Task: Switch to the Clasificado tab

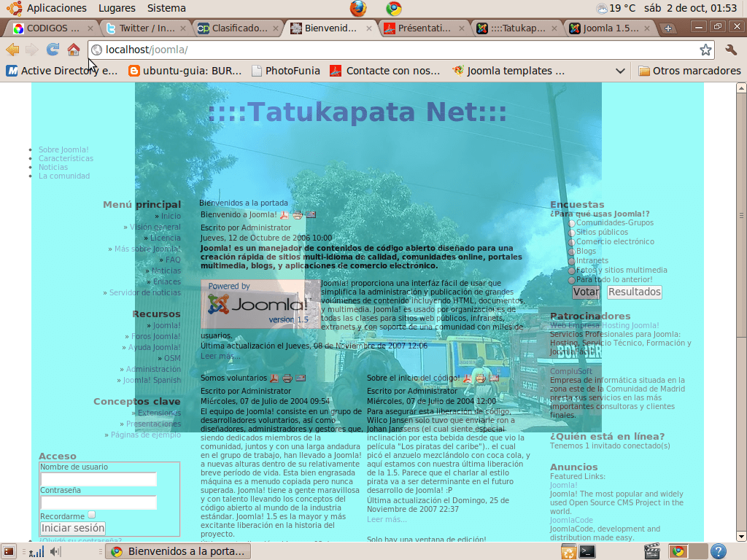Action: [239, 28]
